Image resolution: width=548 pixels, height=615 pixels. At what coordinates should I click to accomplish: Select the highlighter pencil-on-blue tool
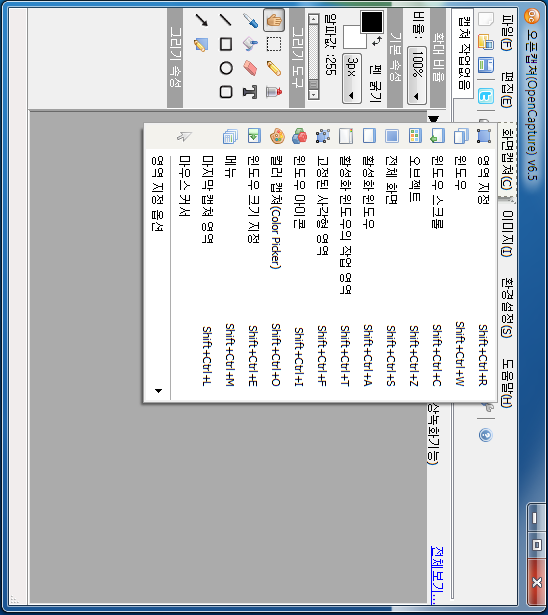point(201,44)
